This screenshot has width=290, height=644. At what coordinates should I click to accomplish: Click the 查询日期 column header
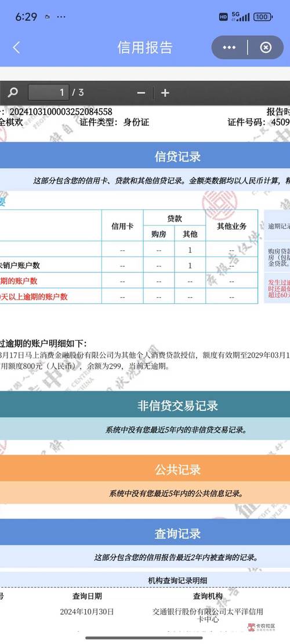point(87,596)
